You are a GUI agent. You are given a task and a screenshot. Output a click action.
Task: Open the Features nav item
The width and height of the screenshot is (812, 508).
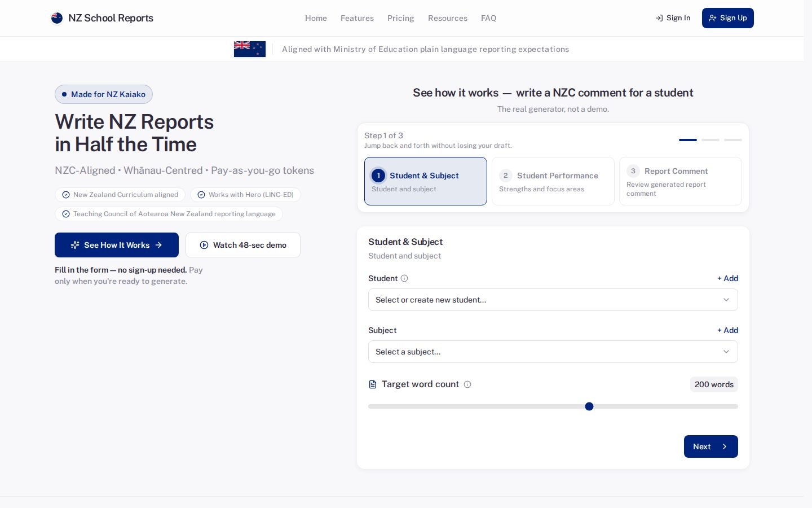click(x=357, y=18)
